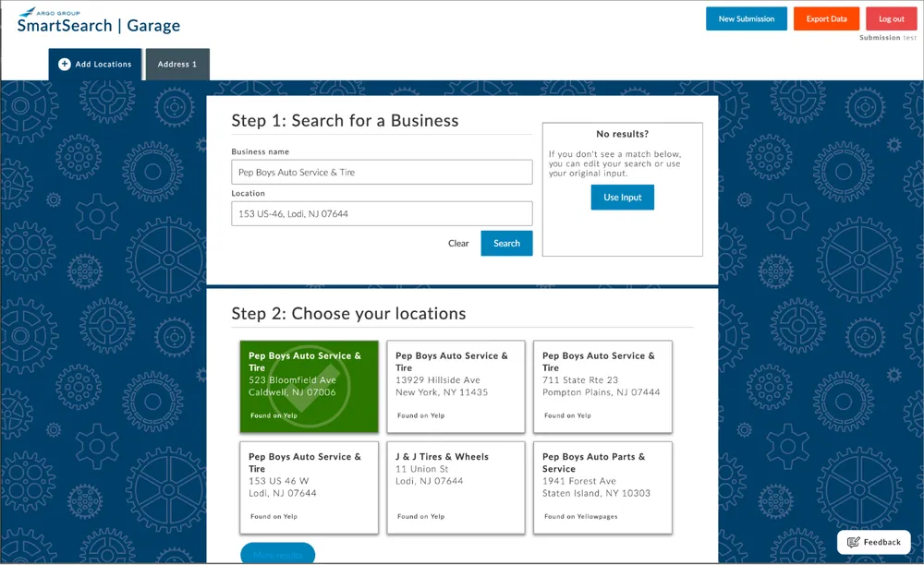Open the Feedback widget
924x565 pixels.
(873, 542)
